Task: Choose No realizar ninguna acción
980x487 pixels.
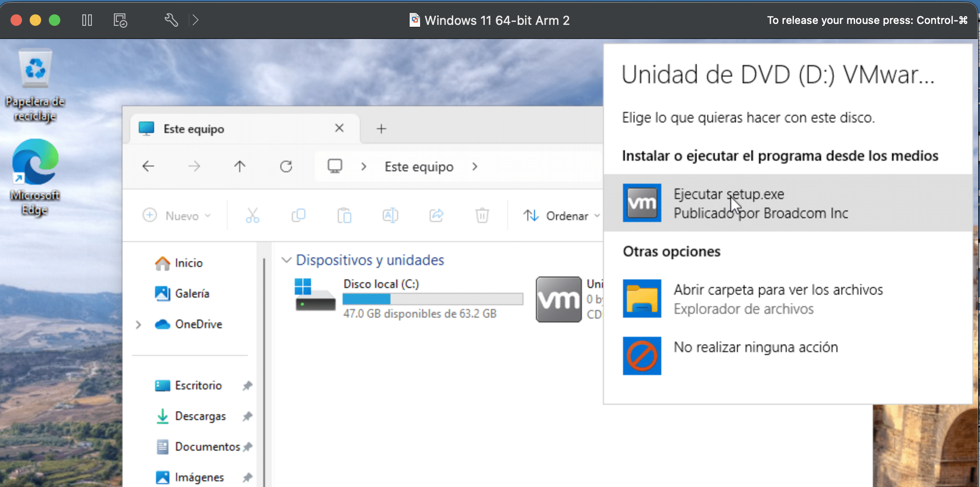Action: click(x=755, y=348)
